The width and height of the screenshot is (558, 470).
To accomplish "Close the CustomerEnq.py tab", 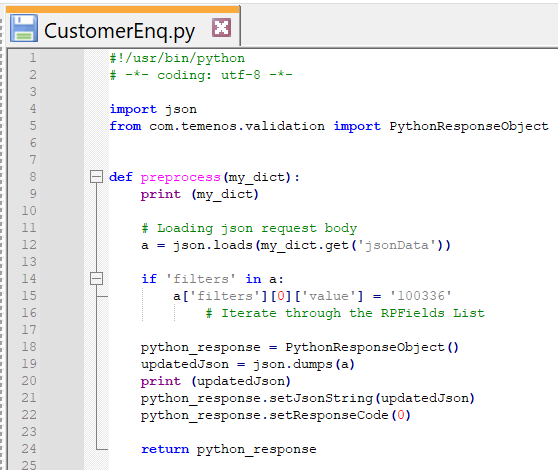I will tap(221, 27).
